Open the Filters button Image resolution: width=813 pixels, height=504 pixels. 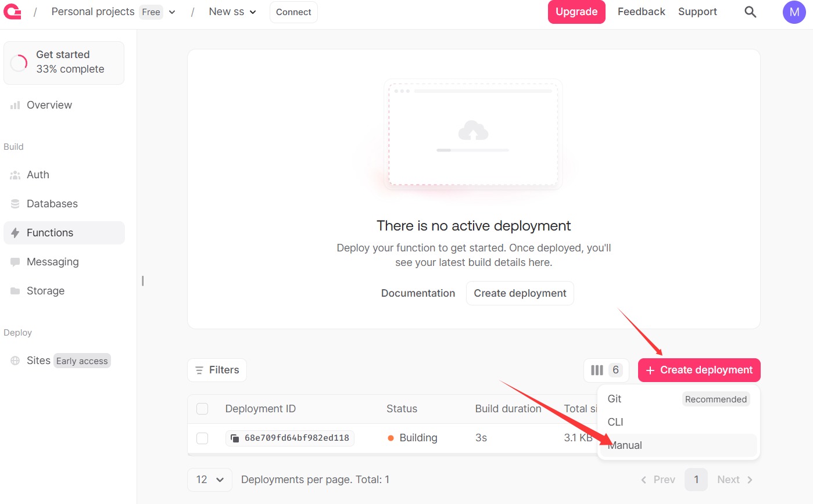[217, 370]
